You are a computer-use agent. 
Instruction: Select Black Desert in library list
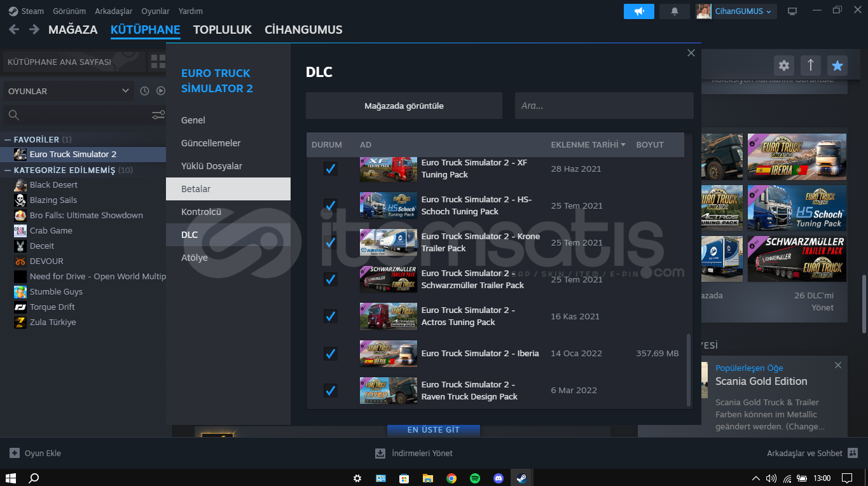pos(53,184)
